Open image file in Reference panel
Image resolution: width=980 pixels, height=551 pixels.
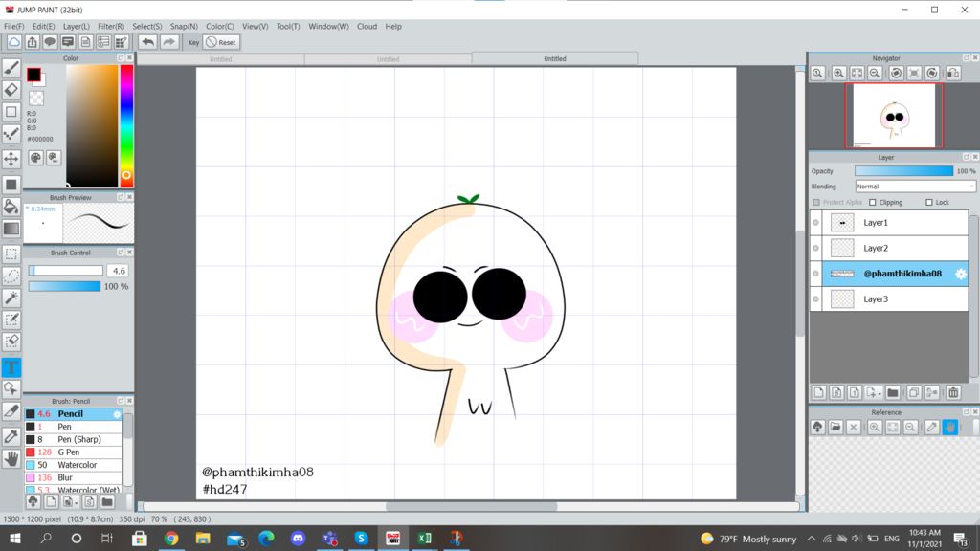(835, 428)
